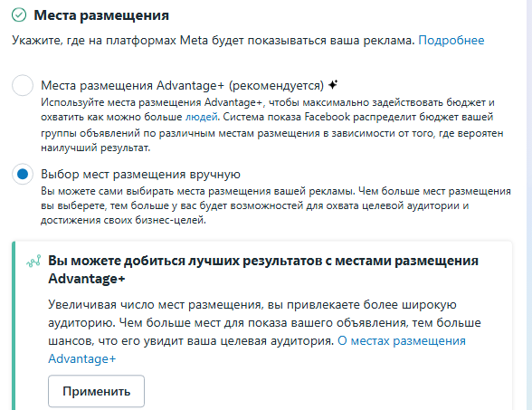This screenshot has width=532, height=410.
Task: Click the manual placement description starting Вы можете сами
Action: [276, 205]
